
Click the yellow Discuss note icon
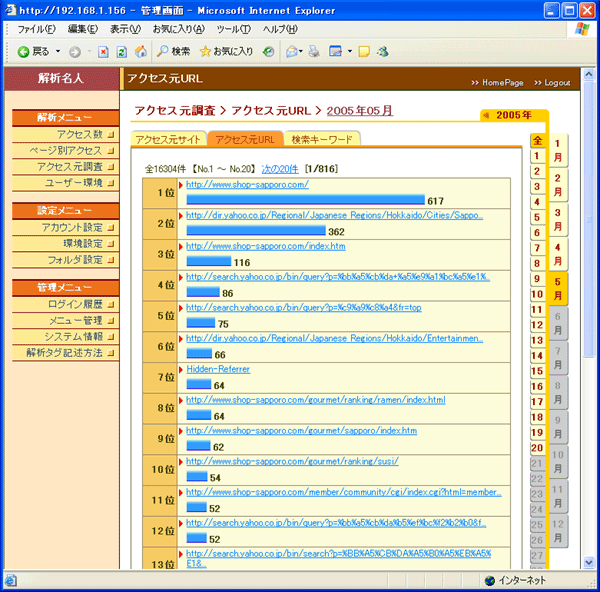(364, 51)
